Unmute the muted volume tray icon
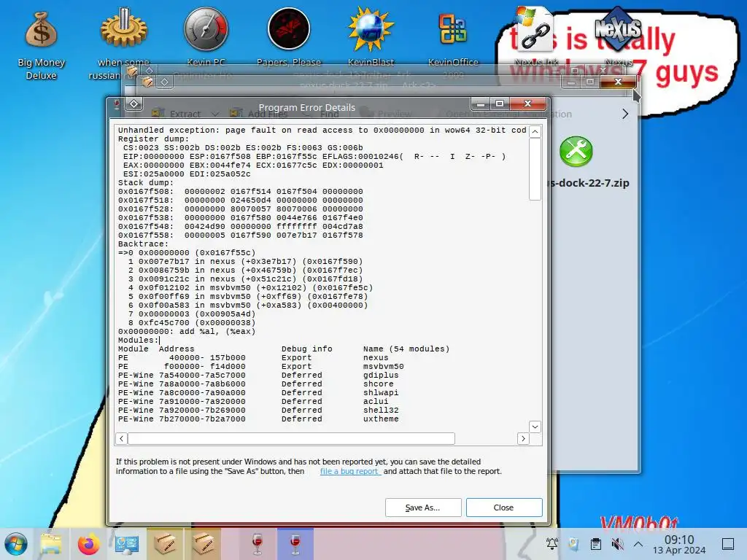Viewport: 747px width, 560px height. point(617,544)
